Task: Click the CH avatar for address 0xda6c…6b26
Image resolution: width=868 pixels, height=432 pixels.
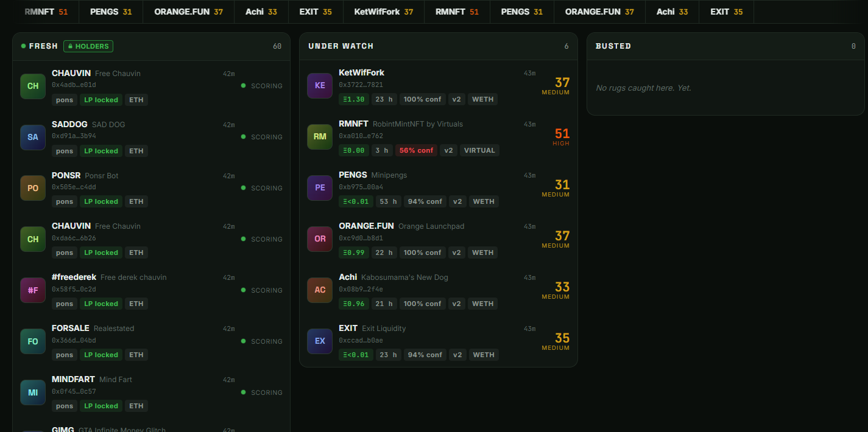Action: tap(33, 239)
